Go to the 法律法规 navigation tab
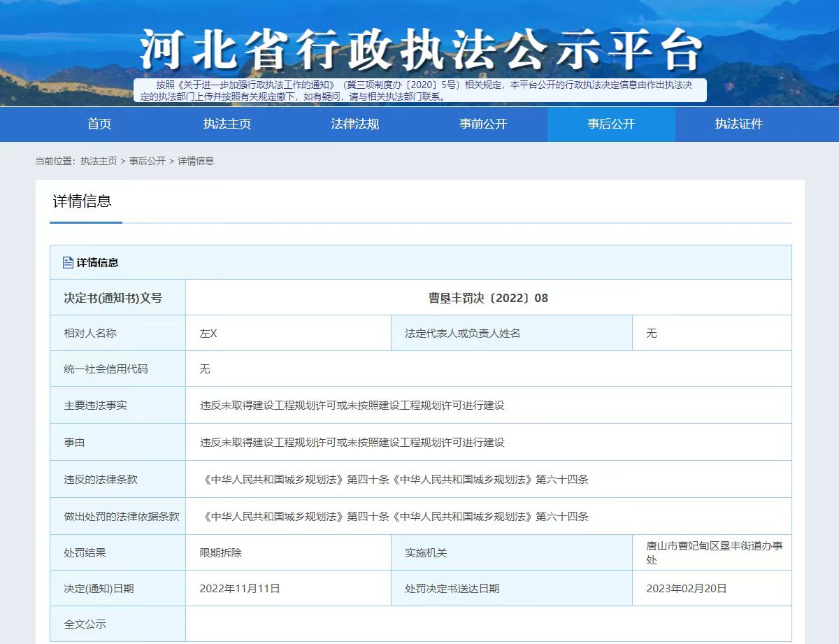This screenshot has width=839, height=644. pos(355,124)
